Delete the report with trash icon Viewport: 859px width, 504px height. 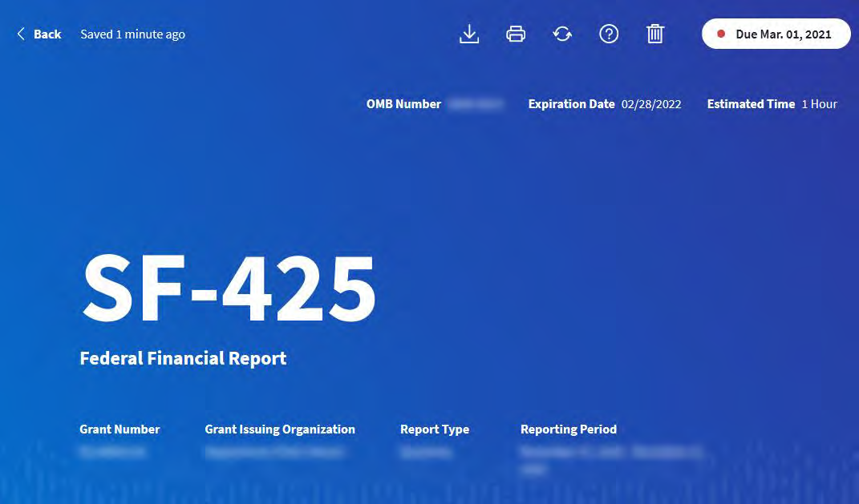pos(655,34)
